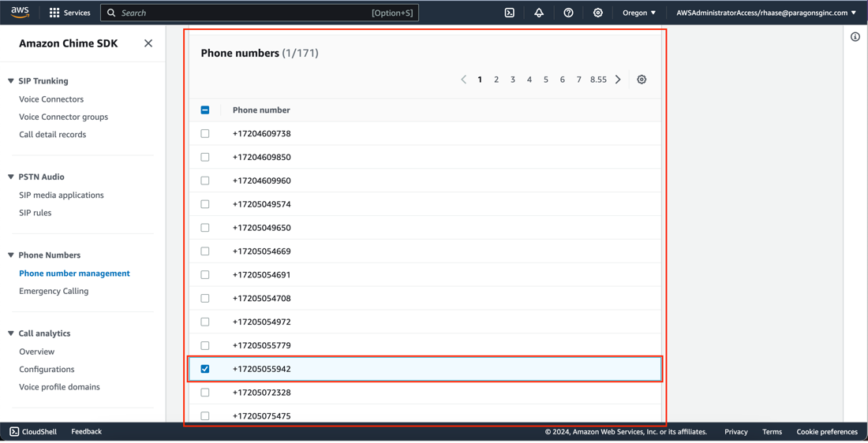Viewport: 868px width, 443px height.
Task: Open Emergency Calling
Action: pyautogui.click(x=54, y=291)
